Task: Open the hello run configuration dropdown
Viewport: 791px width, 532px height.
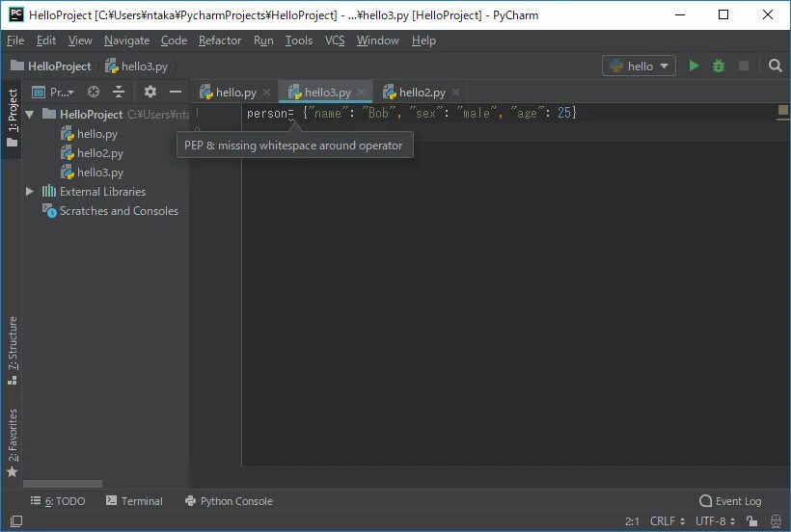Action: [639, 66]
